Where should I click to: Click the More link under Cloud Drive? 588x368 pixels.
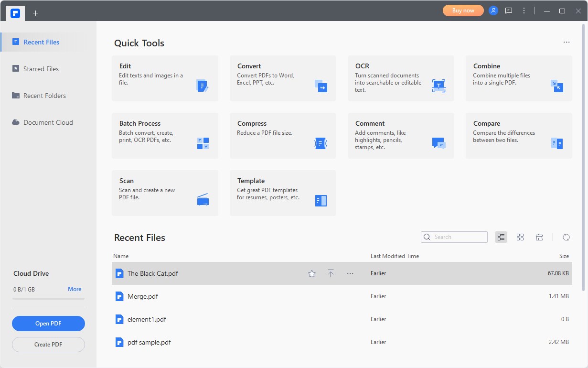coord(75,289)
